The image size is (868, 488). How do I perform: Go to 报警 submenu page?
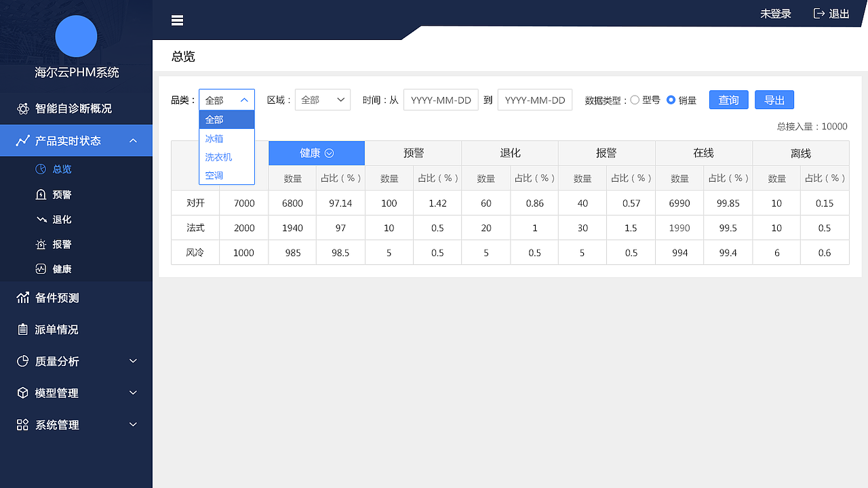tap(76, 244)
